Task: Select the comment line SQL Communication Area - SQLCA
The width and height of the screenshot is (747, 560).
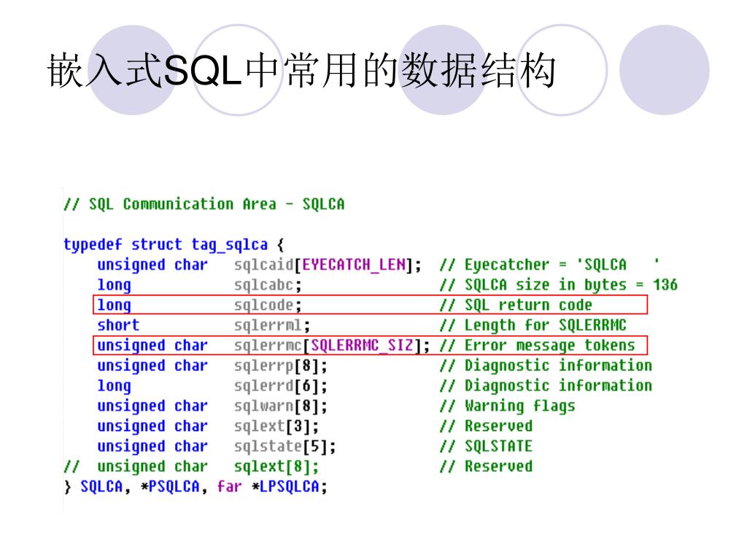Action: point(204,204)
